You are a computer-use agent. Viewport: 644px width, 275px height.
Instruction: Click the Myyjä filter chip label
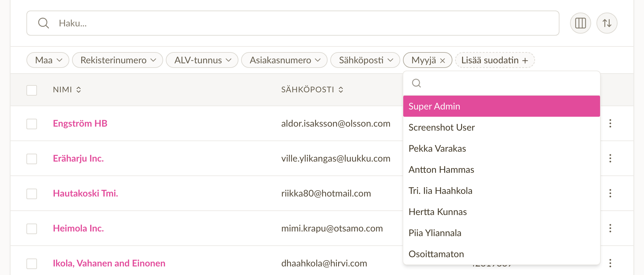424,60
